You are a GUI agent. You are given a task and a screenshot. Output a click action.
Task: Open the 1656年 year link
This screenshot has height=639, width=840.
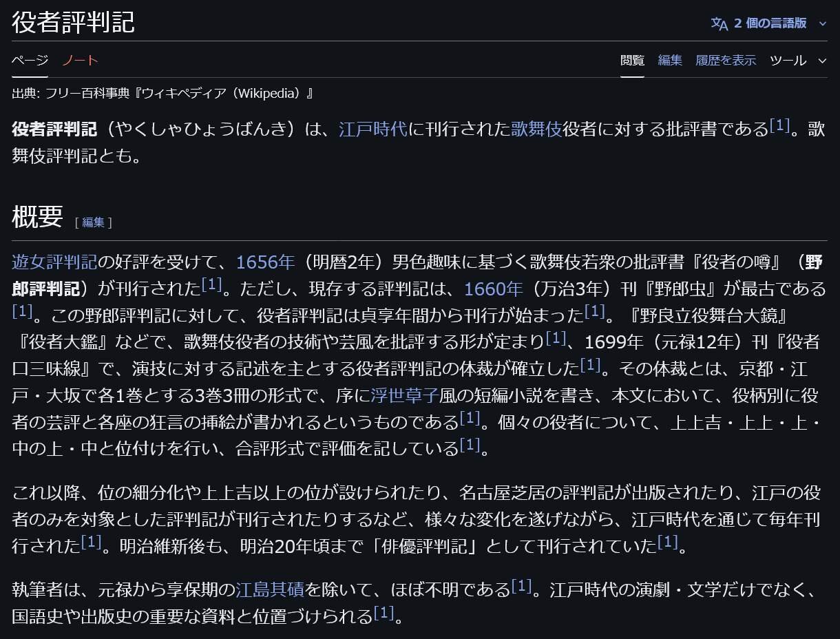(265, 262)
